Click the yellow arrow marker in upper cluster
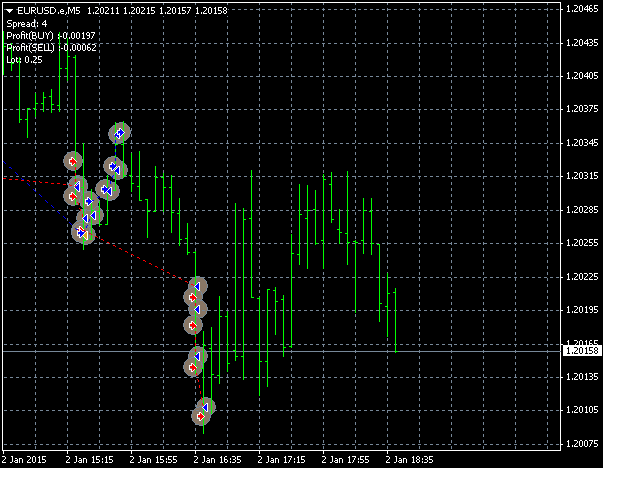 [x=84, y=235]
